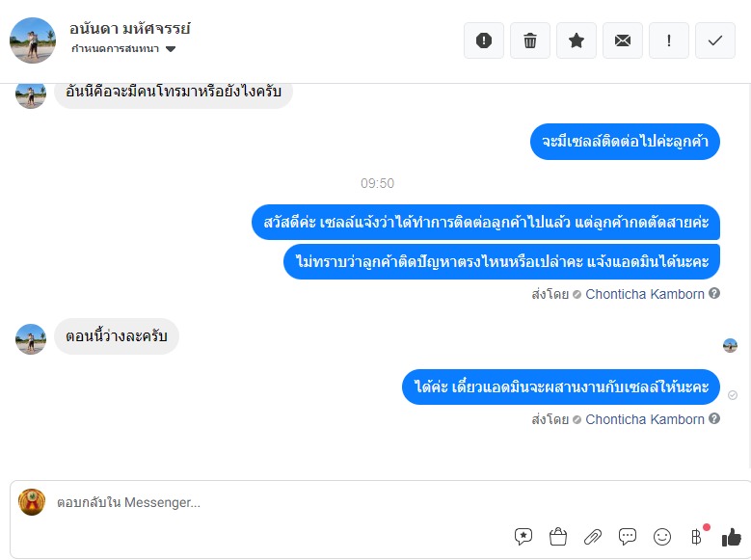Viewport: 751px width, 560px height.
Task: Select the message ตอนนี้ว่างละครับ bubble
Action: pyautogui.click(x=117, y=336)
